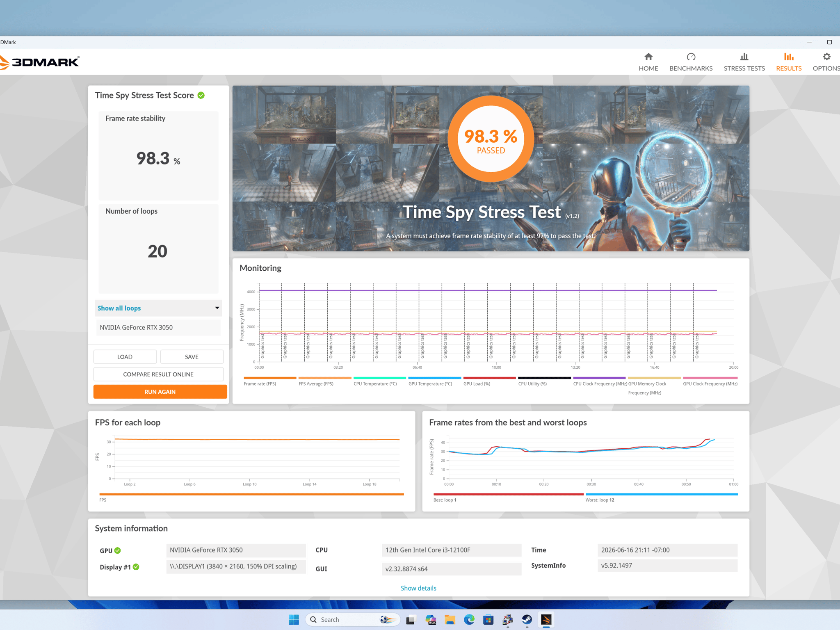Open the Windows Start menu
Image resolution: width=840 pixels, height=630 pixels.
pyautogui.click(x=294, y=620)
